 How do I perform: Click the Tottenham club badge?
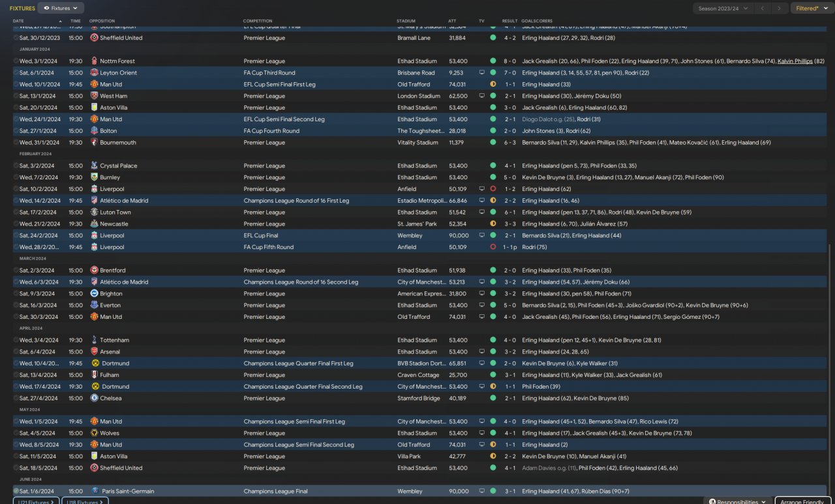click(95, 340)
